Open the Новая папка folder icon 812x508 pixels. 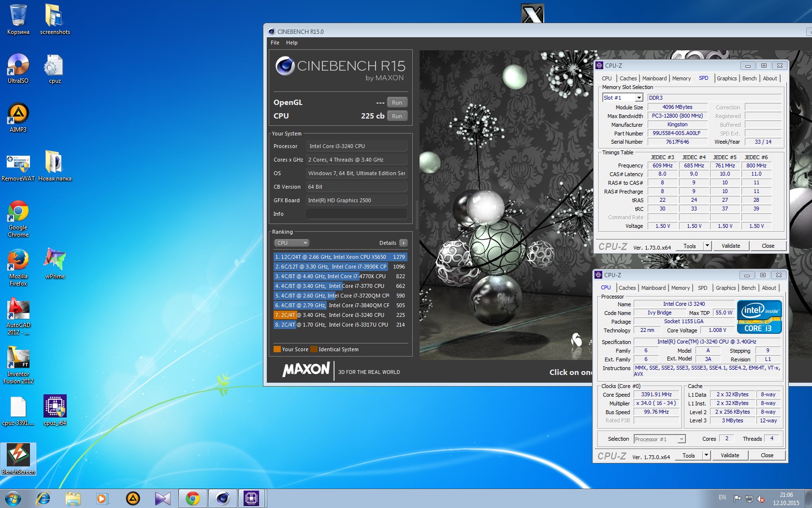pos(55,166)
